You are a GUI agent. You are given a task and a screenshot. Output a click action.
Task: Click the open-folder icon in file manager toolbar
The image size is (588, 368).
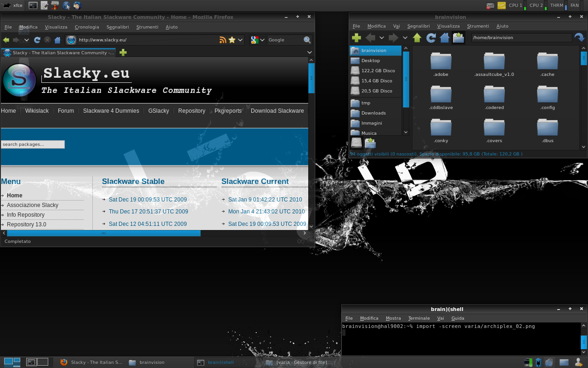[458, 38]
